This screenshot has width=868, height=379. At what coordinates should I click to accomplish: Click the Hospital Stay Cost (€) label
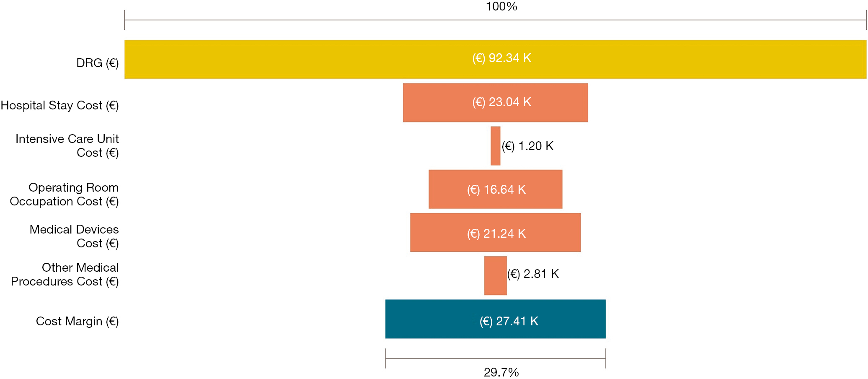(x=60, y=105)
